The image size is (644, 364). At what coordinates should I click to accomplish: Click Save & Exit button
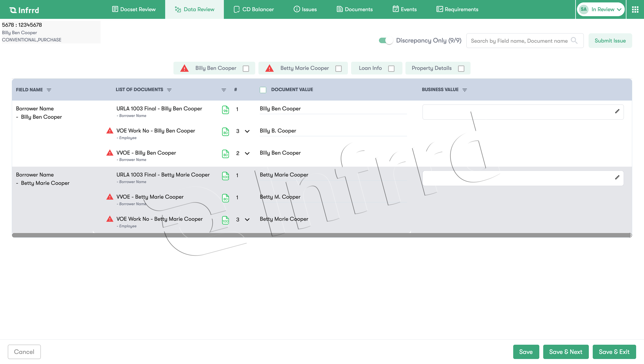(614, 352)
